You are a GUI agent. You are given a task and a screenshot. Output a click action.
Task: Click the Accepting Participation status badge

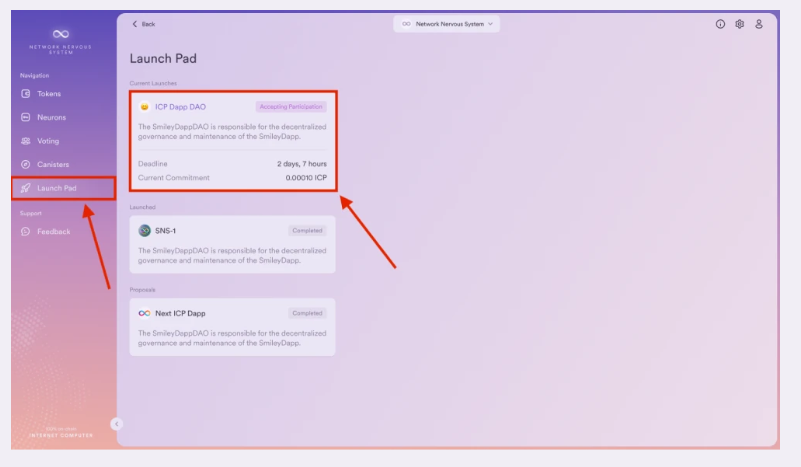[291, 107]
